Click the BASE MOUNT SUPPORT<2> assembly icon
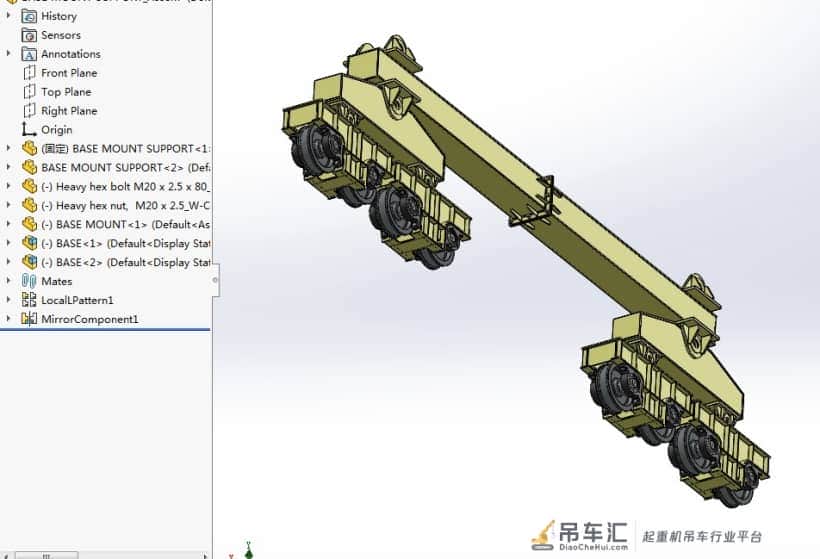This screenshot has width=820, height=559. (x=29, y=167)
